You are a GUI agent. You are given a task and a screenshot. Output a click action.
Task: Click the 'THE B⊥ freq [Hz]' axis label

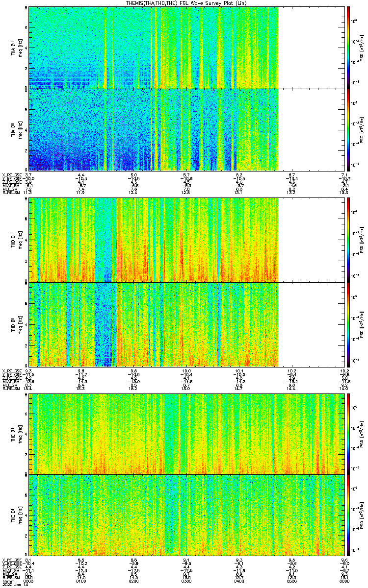[16, 433]
